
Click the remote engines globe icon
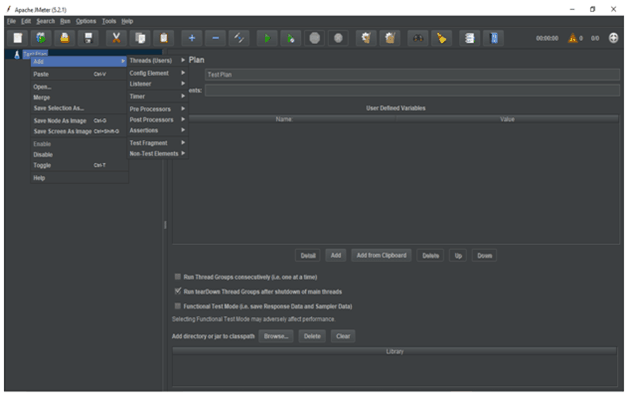point(613,38)
